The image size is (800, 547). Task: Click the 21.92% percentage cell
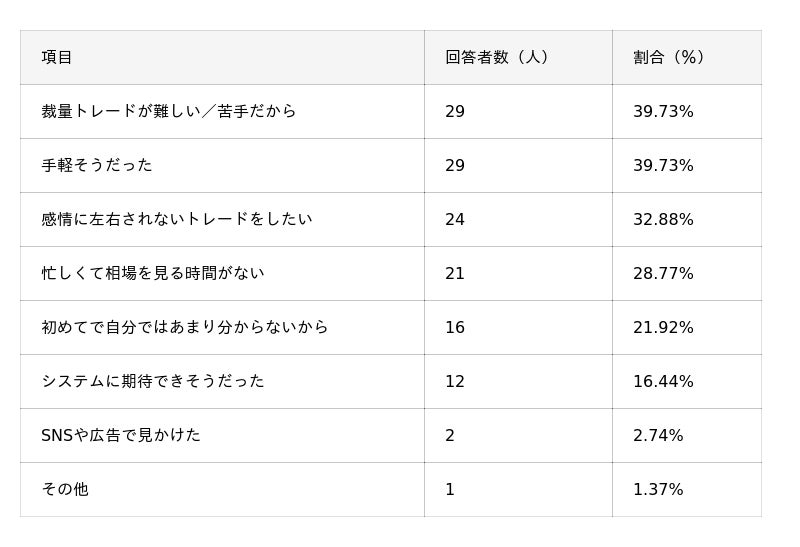[663, 327]
